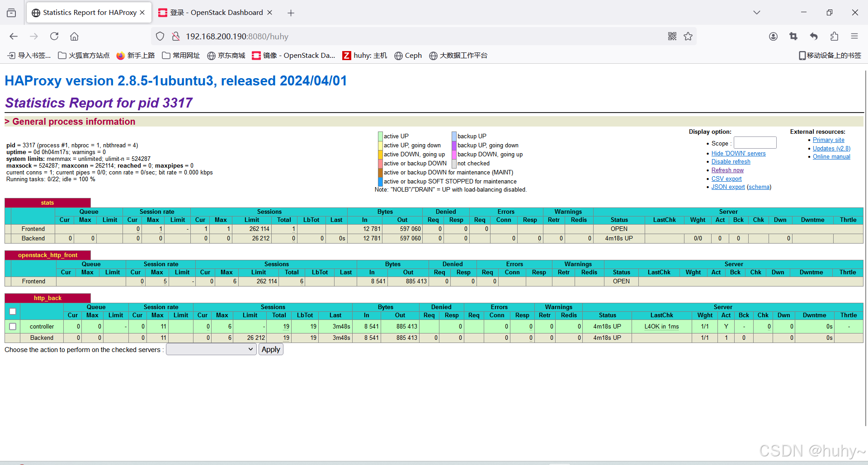
Task: Click the CSV export link
Action: (726, 179)
